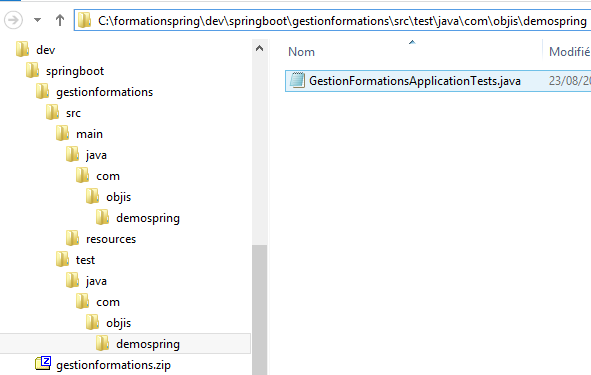Click the main folder icon
591x375 pixels.
(63, 133)
